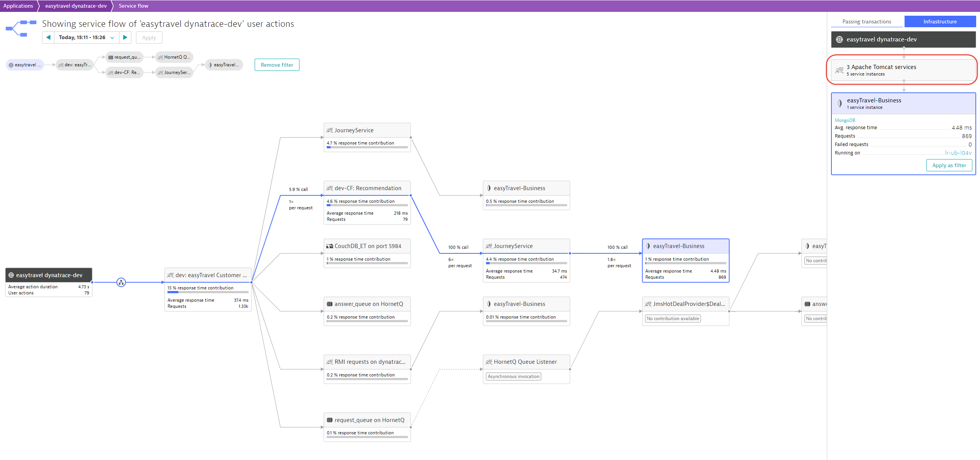Image resolution: width=980 pixels, height=460 pixels.
Task: Click the Remove filter button
Action: click(277, 65)
